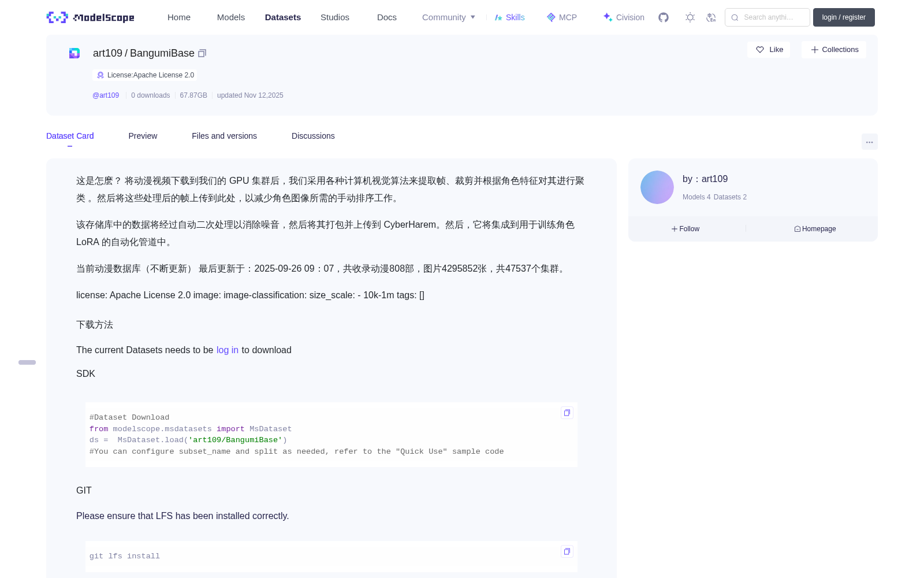This screenshot has width=924, height=578.
Task: Click the heart icon on Like
Action: (x=760, y=50)
